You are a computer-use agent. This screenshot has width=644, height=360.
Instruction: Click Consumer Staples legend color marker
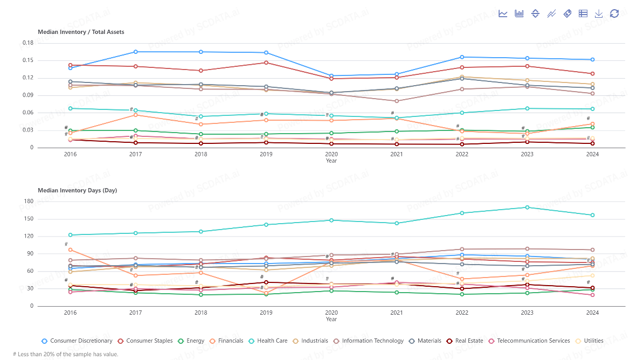[x=121, y=341]
